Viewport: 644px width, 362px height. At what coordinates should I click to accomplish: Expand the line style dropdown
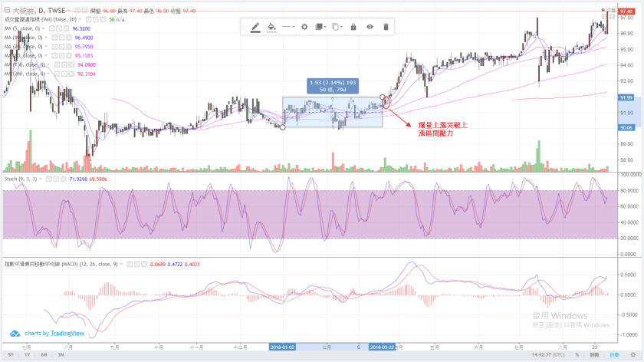pyautogui.click(x=288, y=27)
